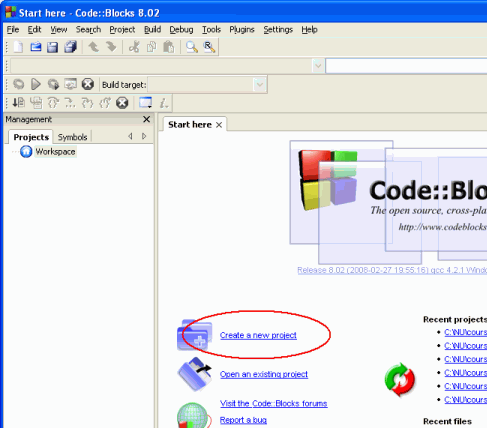Viewport: 487px width, 428px height.
Task: Open the Debug menu
Action: pos(181,30)
